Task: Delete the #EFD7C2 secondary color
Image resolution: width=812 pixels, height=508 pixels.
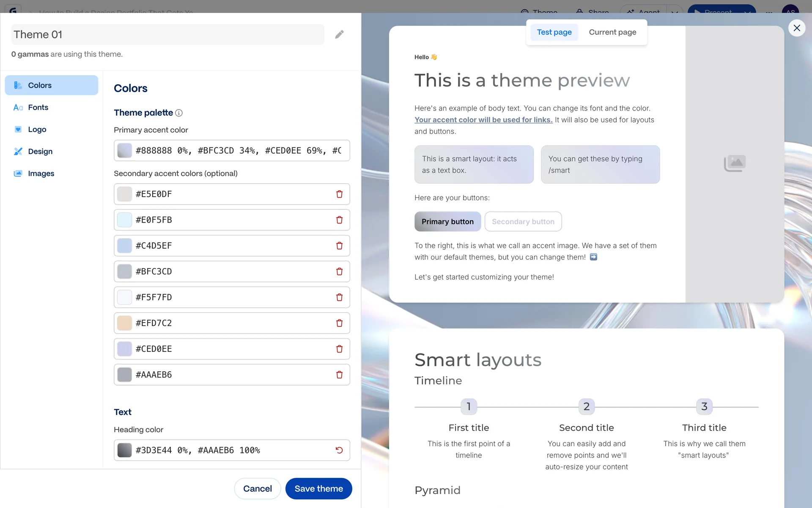Action: click(339, 323)
